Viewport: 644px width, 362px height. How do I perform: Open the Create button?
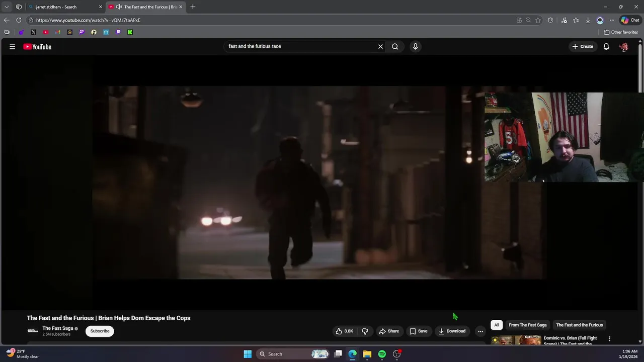pos(583,46)
